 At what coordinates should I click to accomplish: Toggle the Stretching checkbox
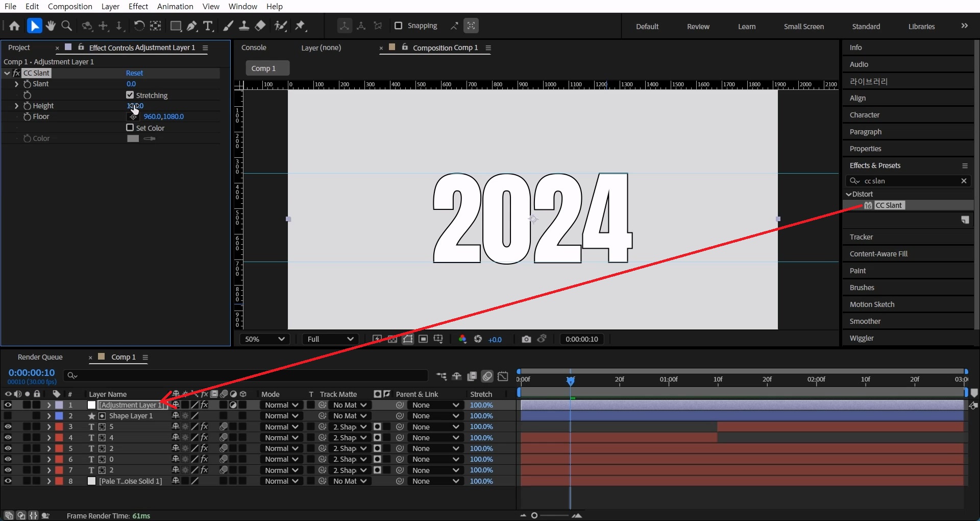pos(130,95)
